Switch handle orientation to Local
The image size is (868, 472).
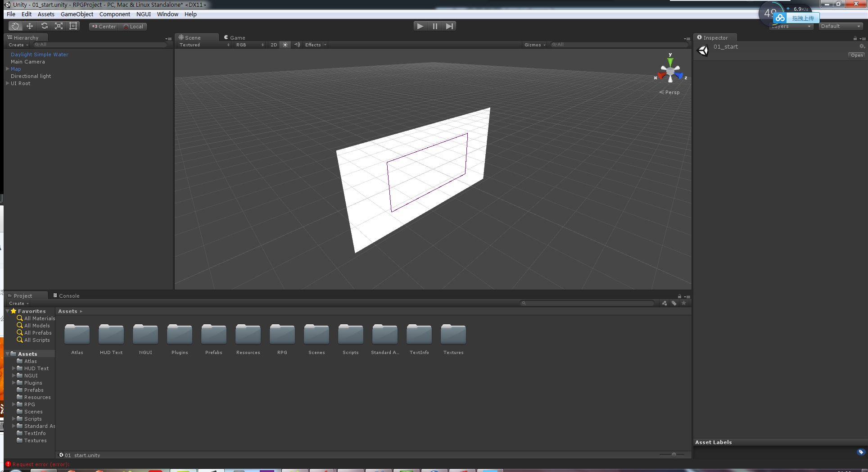coord(133,26)
